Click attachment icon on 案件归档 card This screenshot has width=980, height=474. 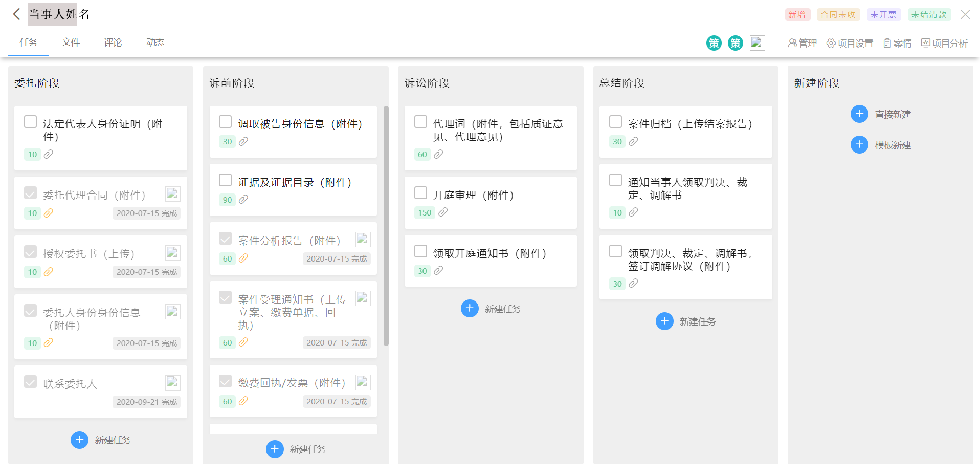[x=633, y=141]
